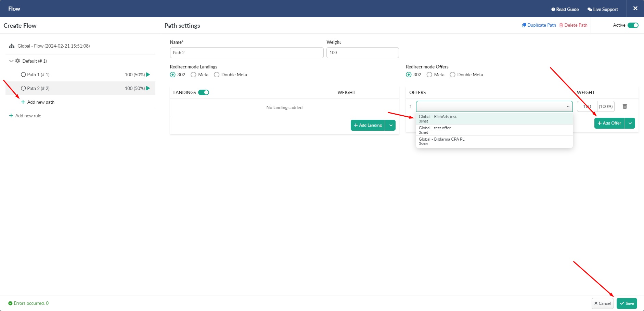Click the flow hierarchy icon beside Global - Flow
644x311 pixels.
point(12,46)
